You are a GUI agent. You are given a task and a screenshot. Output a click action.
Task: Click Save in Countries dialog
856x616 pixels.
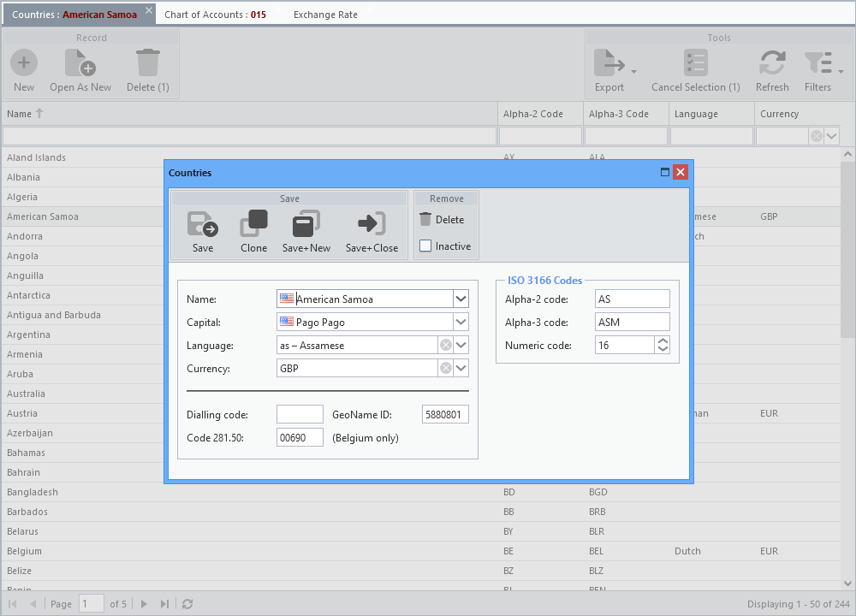[203, 232]
